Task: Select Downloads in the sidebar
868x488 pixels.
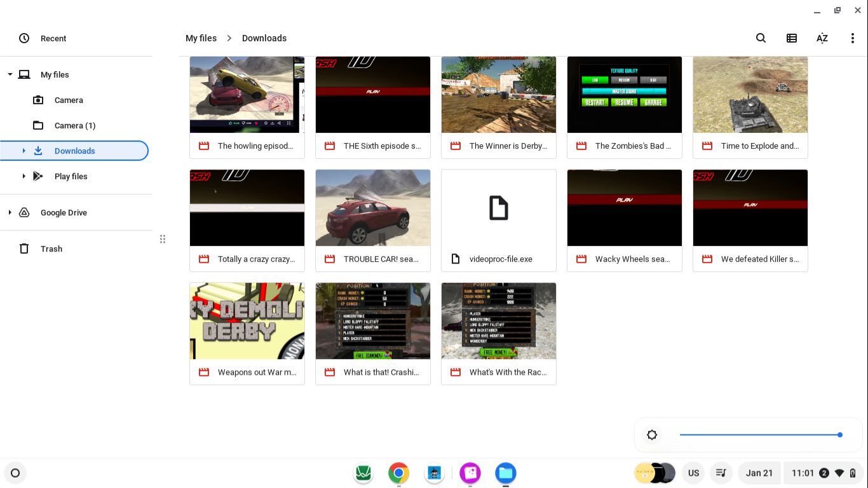Action: point(74,151)
